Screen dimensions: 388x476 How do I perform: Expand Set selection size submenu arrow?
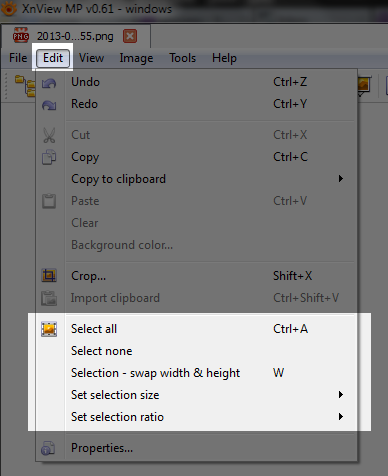[x=341, y=395]
